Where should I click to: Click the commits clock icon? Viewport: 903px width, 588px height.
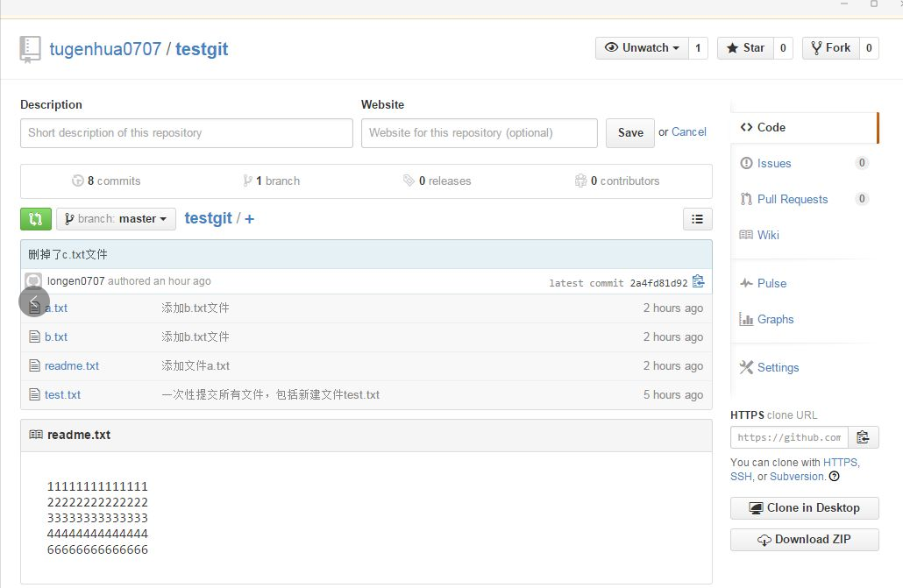[78, 181]
